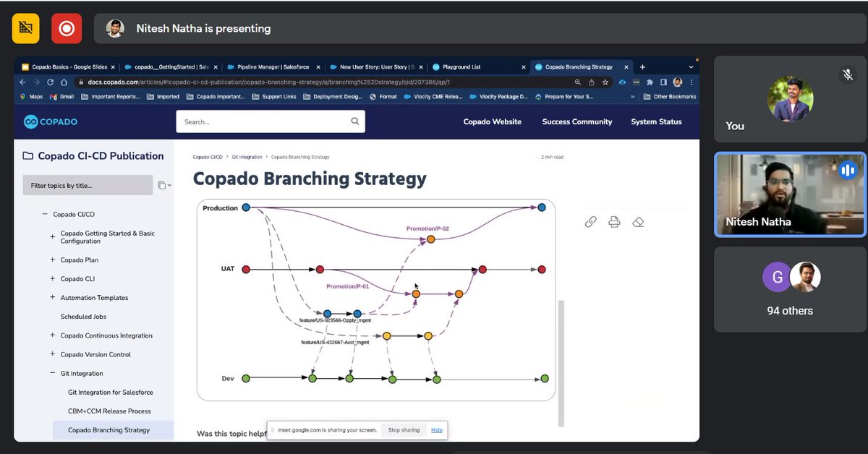Click the folder icon beside Copado CI-CD Publication
Image resolution: width=868 pixels, height=454 pixels.
[28, 156]
